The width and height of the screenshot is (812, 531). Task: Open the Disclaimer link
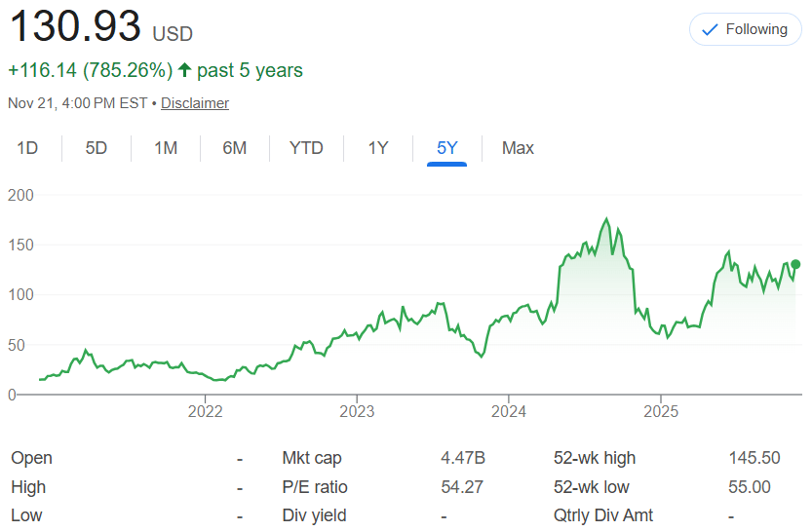pyautogui.click(x=195, y=103)
